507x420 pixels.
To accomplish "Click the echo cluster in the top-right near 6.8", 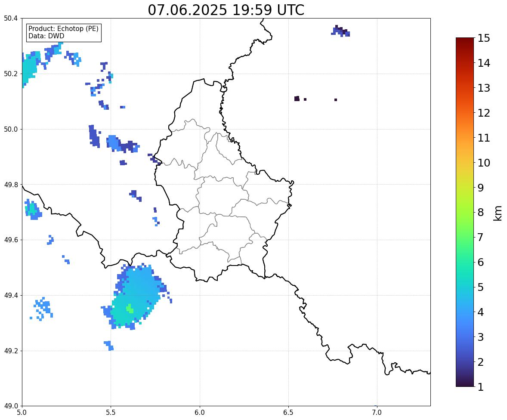I will (340, 31).
